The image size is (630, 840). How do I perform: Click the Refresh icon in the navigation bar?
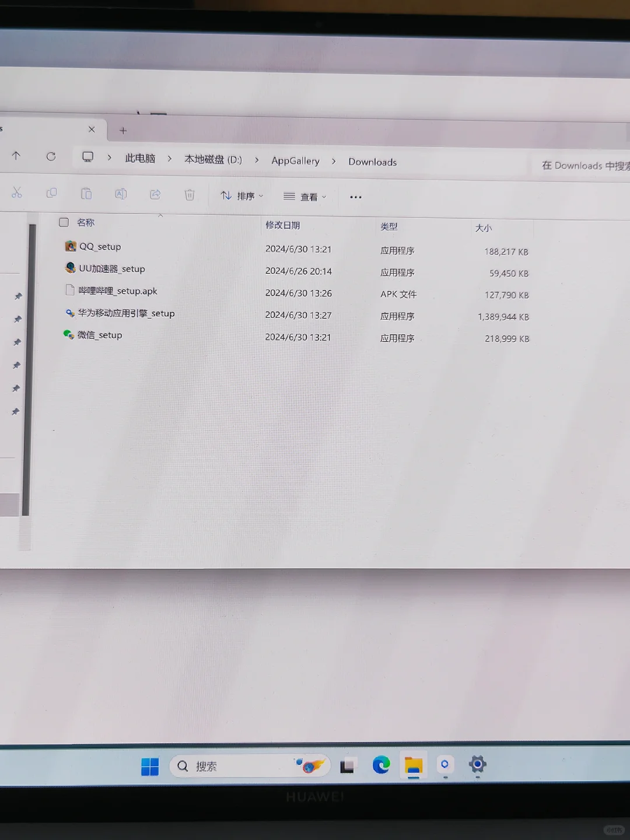pyautogui.click(x=51, y=156)
